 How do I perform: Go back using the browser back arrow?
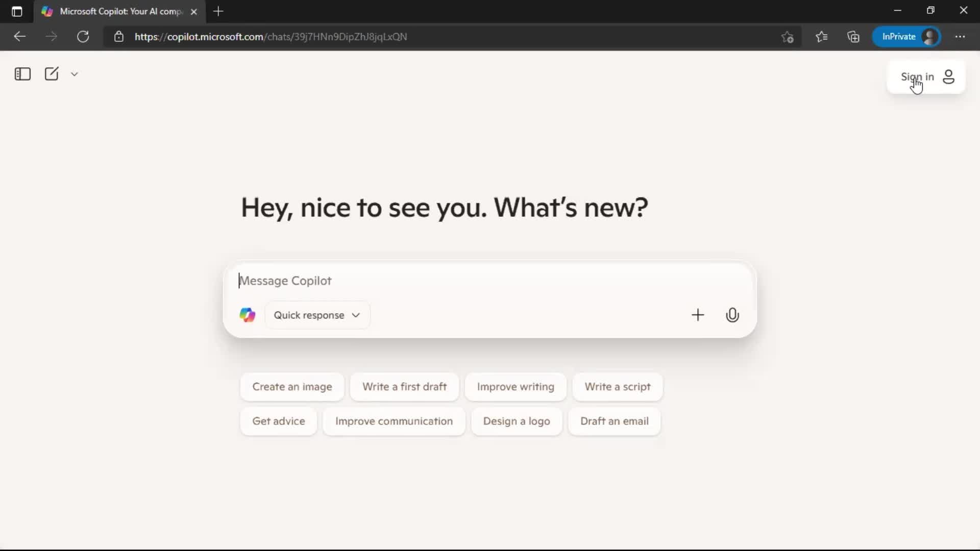pyautogui.click(x=19, y=36)
